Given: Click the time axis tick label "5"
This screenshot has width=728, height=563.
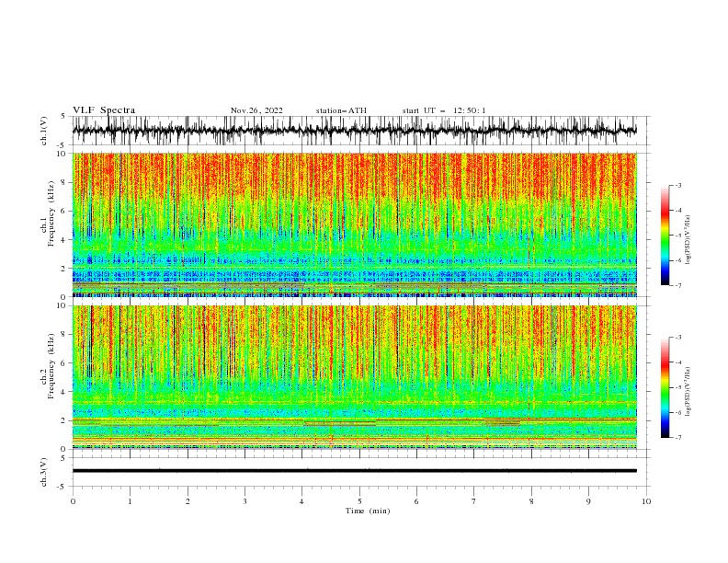Looking at the screenshot, I should (359, 501).
